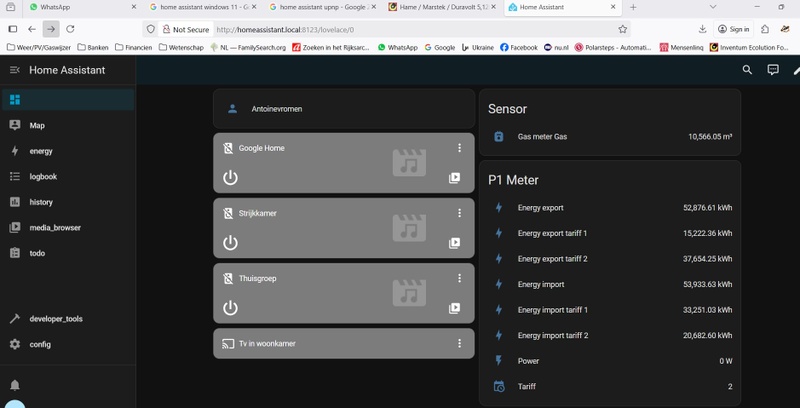
Task: Open the Financien bookmark folder
Action: point(134,47)
